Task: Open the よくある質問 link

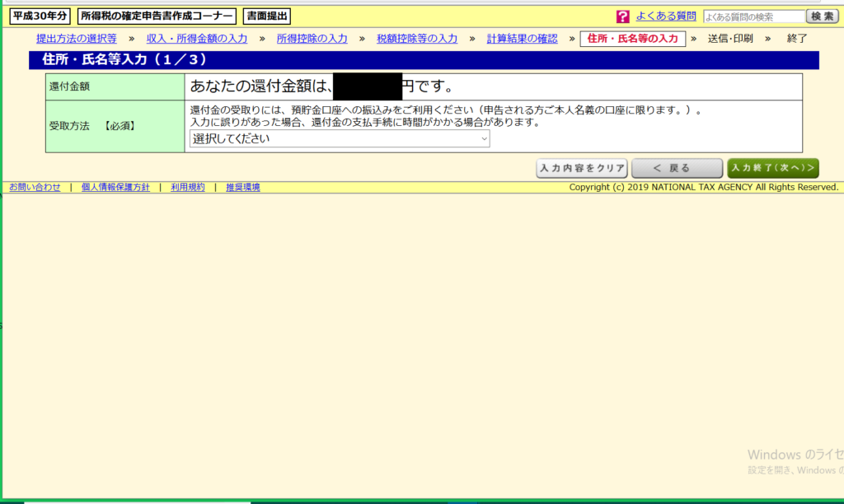Action: pyautogui.click(x=666, y=16)
